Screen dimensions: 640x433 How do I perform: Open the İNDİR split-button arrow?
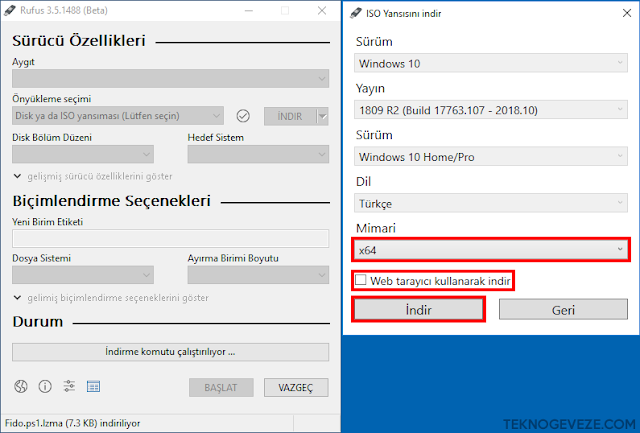pos(323,116)
